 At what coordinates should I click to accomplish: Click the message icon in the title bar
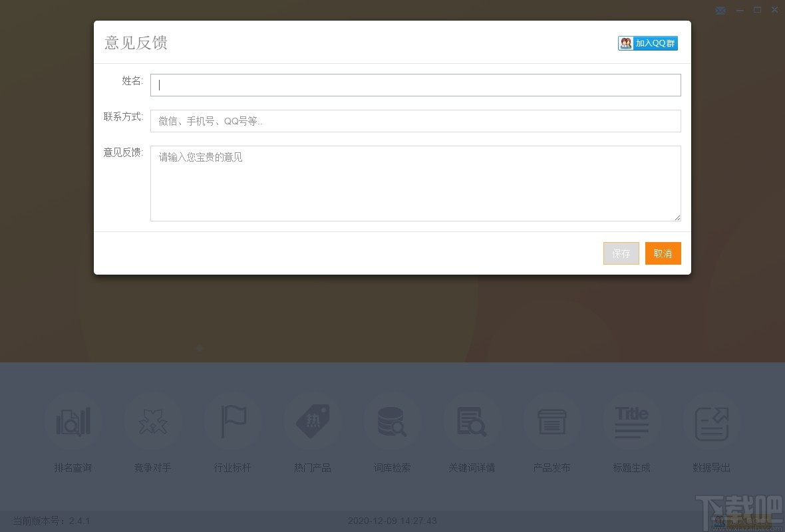[720, 10]
